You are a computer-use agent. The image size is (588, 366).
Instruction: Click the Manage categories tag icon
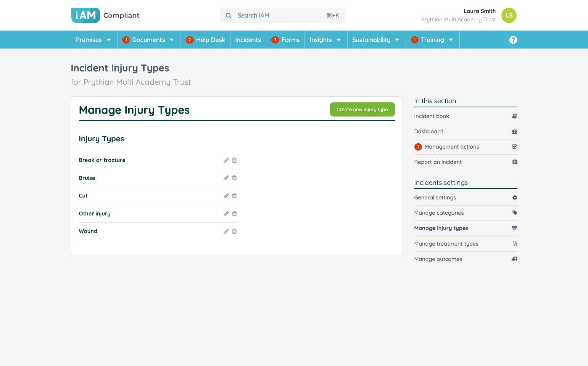pos(515,213)
